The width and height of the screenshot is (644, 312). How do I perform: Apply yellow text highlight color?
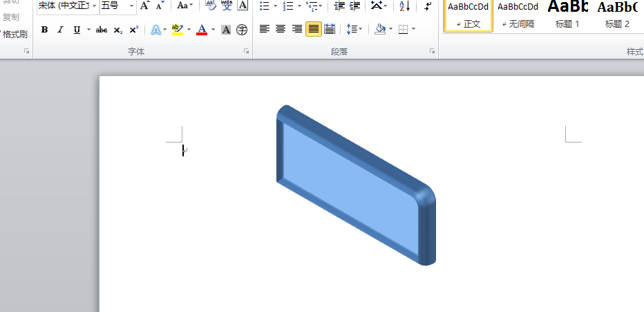click(178, 30)
